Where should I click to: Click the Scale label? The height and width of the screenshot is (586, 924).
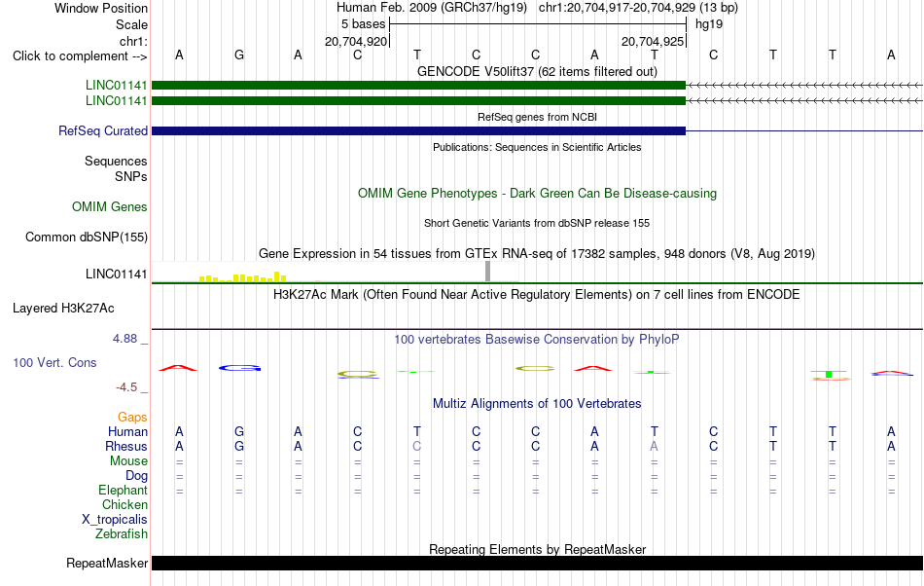pos(131,24)
